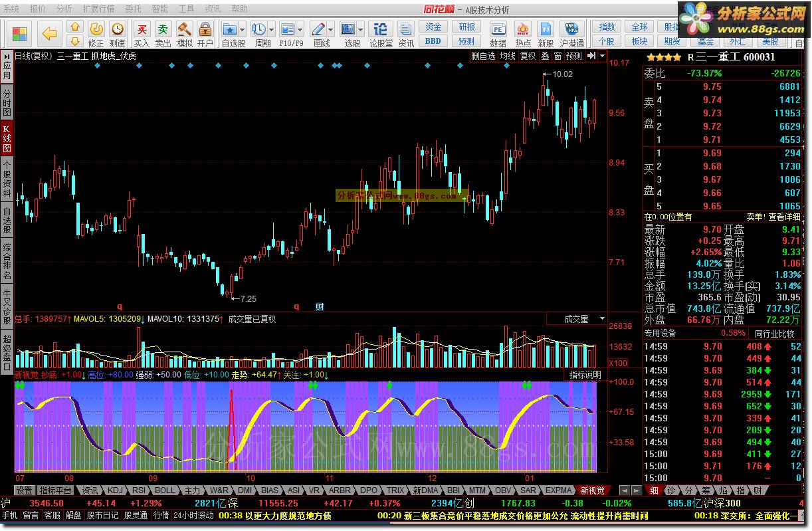
Task: Click the 研报 research report button
Action: 467,27
